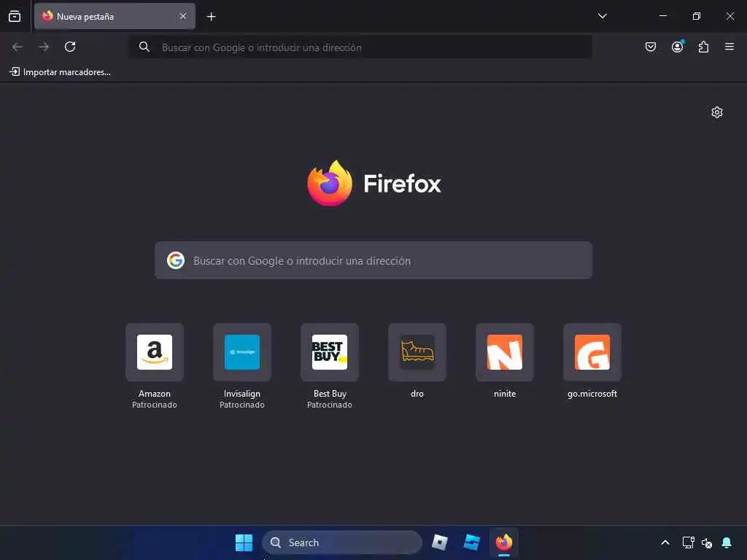Go back with the back arrow

pos(18,47)
